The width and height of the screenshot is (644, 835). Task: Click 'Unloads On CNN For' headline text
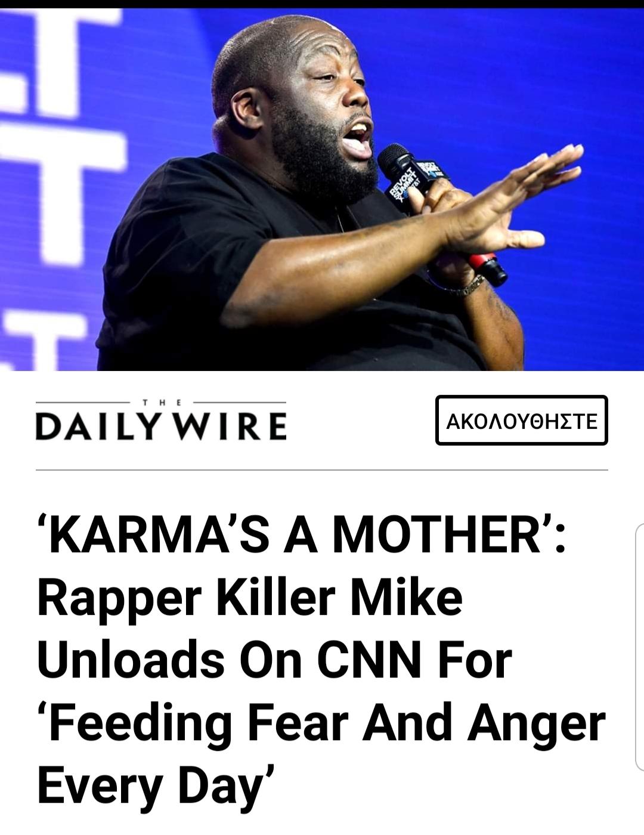(x=275, y=660)
